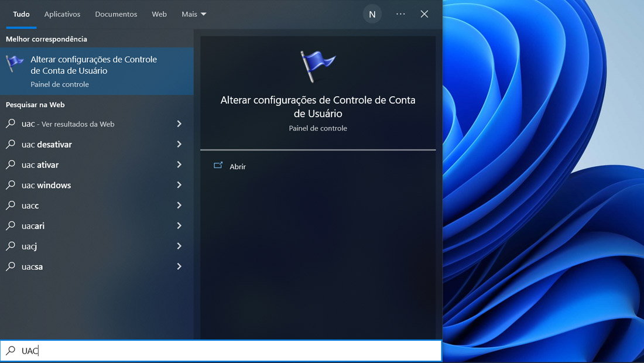
Task: Click the 'Pesquisar na Web' heading
Action: (35, 105)
